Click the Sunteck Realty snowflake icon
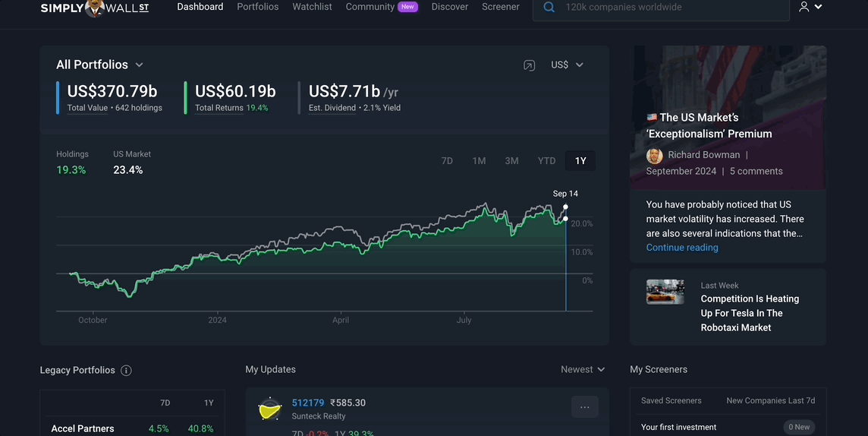The height and width of the screenshot is (436, 868). click(270, 409)
